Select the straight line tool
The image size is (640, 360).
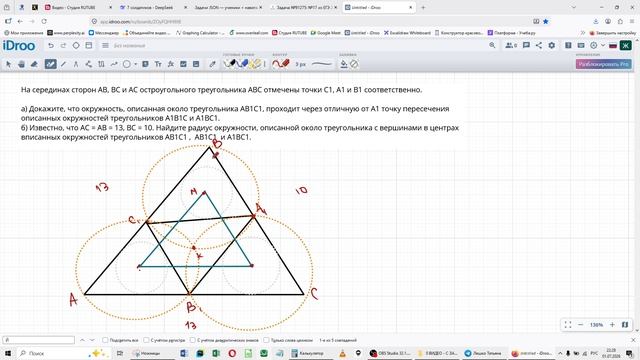(63, 64)
